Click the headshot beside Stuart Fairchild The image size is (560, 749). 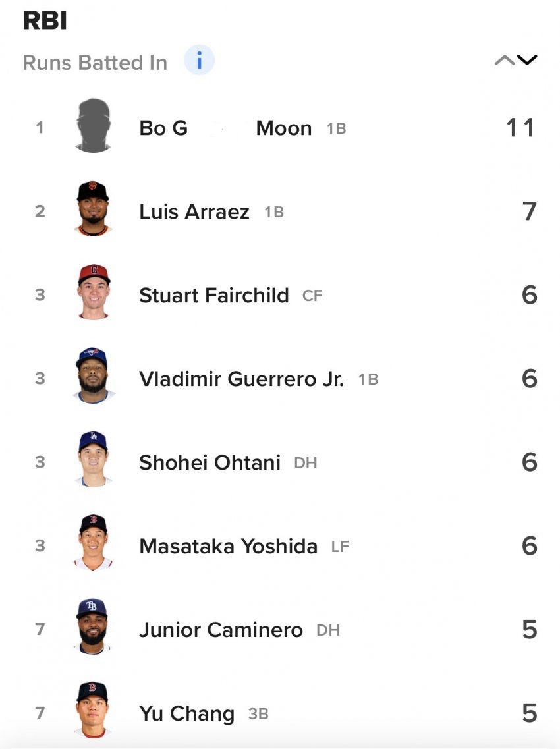tap(93, 294)
